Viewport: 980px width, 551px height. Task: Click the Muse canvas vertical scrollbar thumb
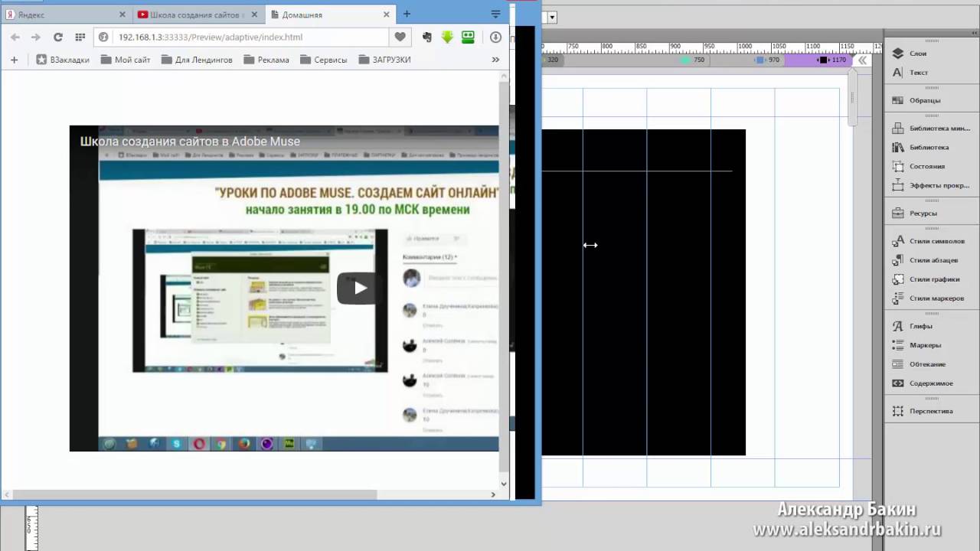853,98
